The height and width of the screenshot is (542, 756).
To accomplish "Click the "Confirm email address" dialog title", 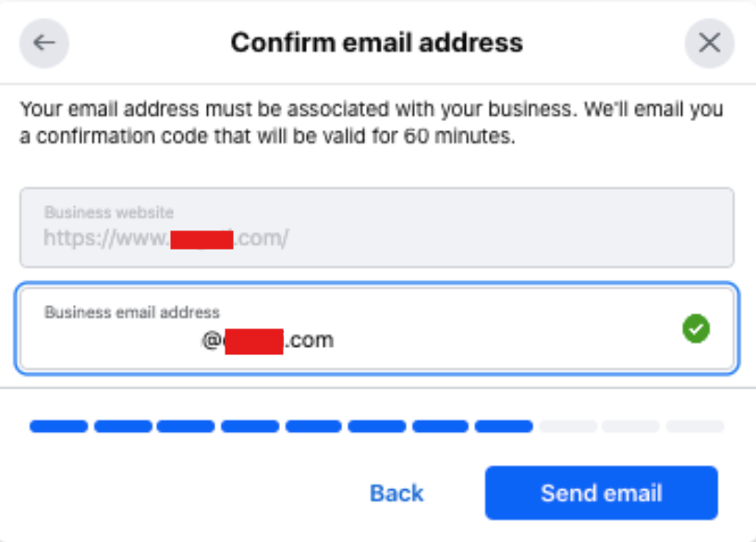I will point(377,43).
